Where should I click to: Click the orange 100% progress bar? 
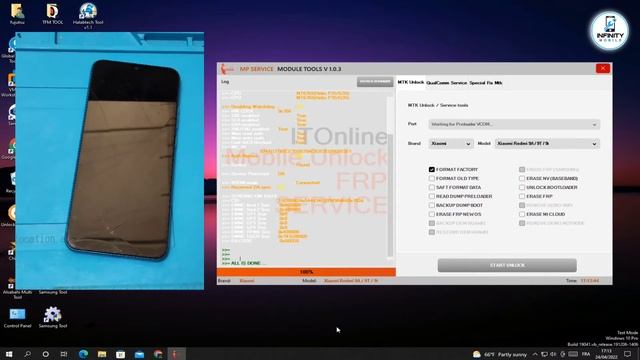coord(306,272)
